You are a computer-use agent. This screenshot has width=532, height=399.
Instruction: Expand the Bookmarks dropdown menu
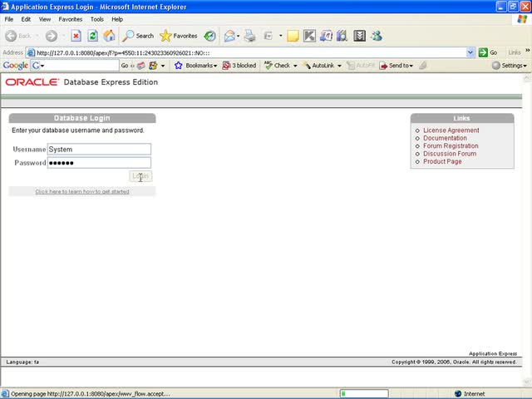tap(215, 66)
